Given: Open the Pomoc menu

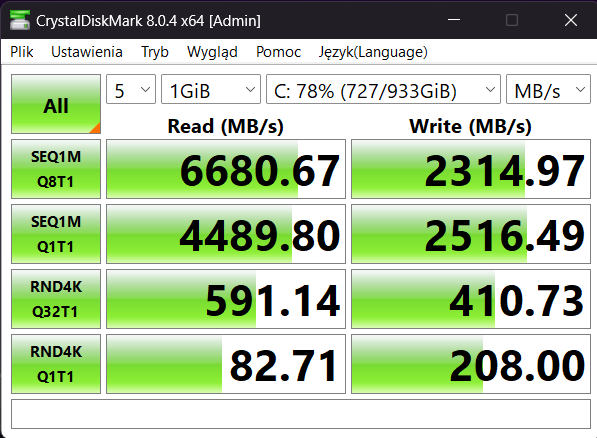Looking at the screenshot, I should point(278,52).
